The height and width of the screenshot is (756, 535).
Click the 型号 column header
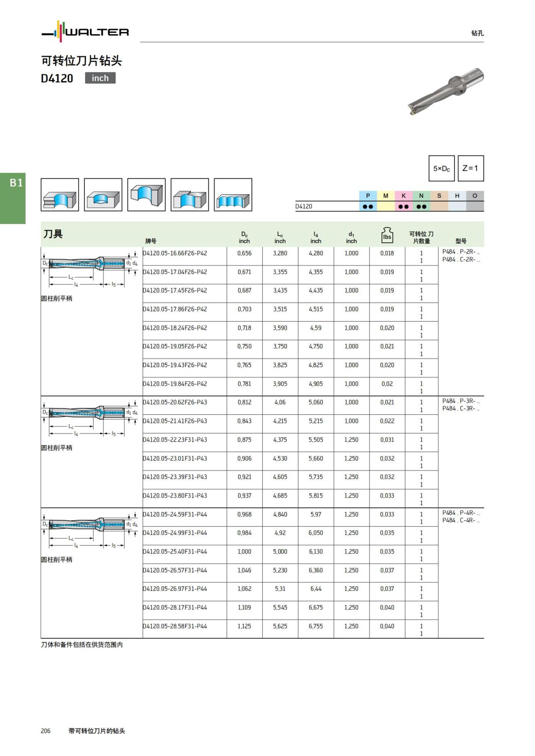[x=461, y=241]
